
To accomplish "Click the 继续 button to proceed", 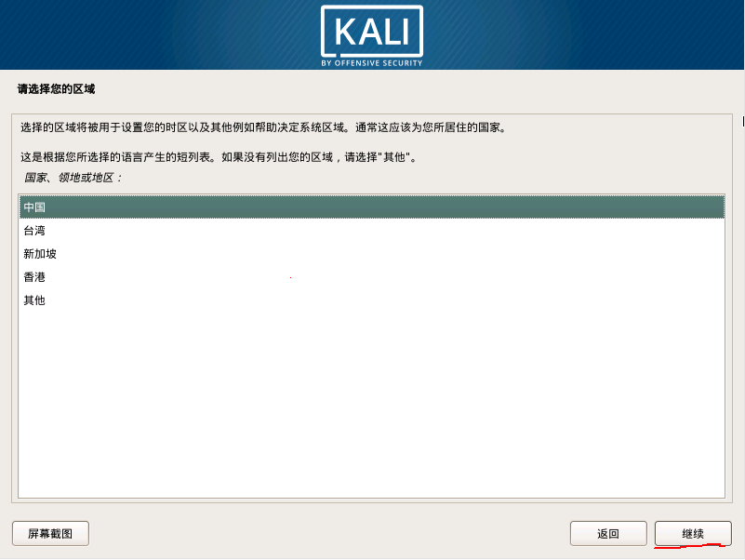I will (693, 533).
